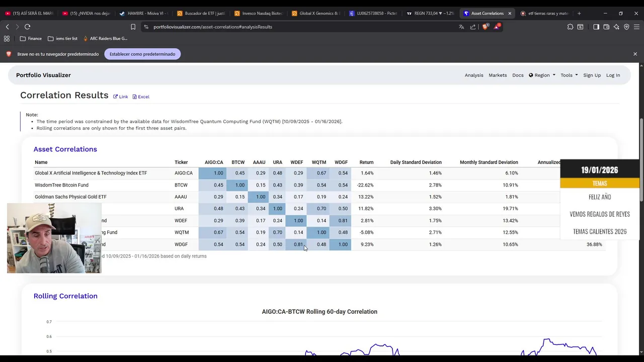Image resolution: width=644 pixels, height=362 pixels.
Task: Switch to HAMBRE - Misiva VI tab
Action: click(x=143, y=14)
